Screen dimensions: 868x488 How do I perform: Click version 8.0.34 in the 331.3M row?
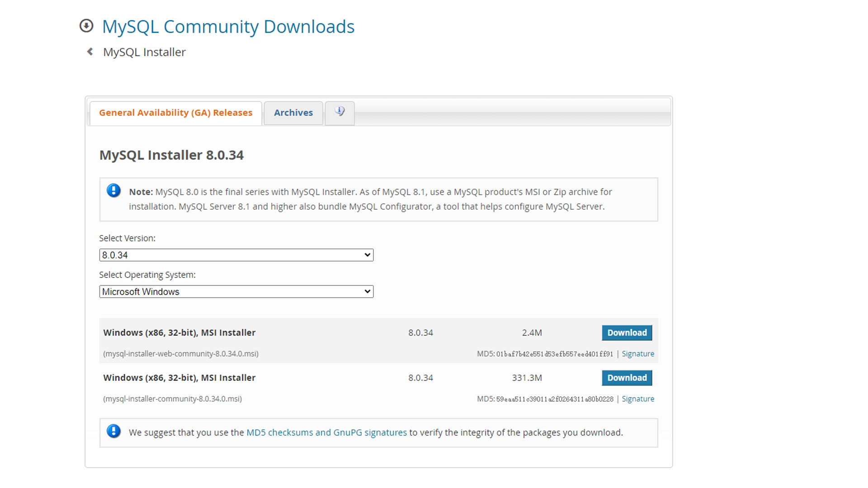[420, 378]
